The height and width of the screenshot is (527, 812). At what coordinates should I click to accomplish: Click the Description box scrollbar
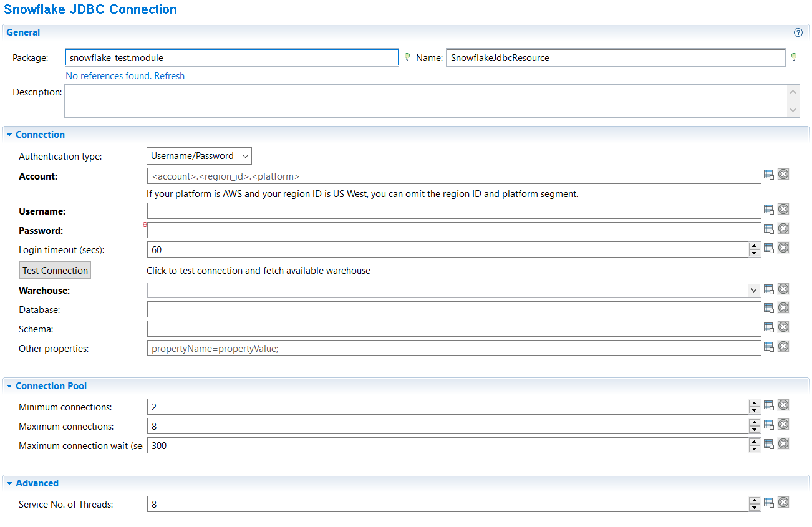tap(793, 101)
